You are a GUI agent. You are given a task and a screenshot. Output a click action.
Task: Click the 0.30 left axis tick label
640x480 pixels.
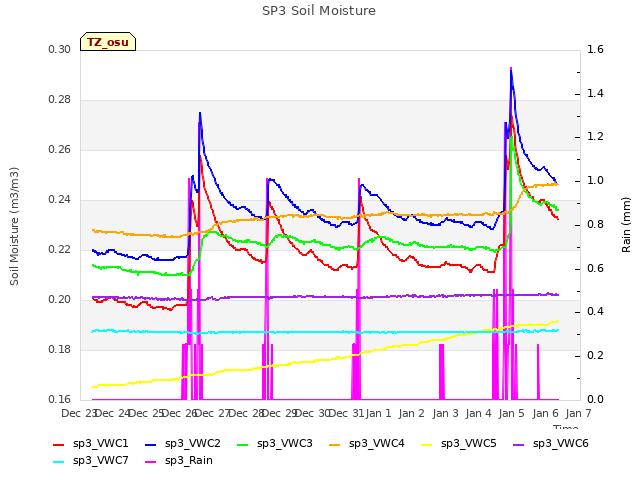pyautogui.click(x=60, y=49)
